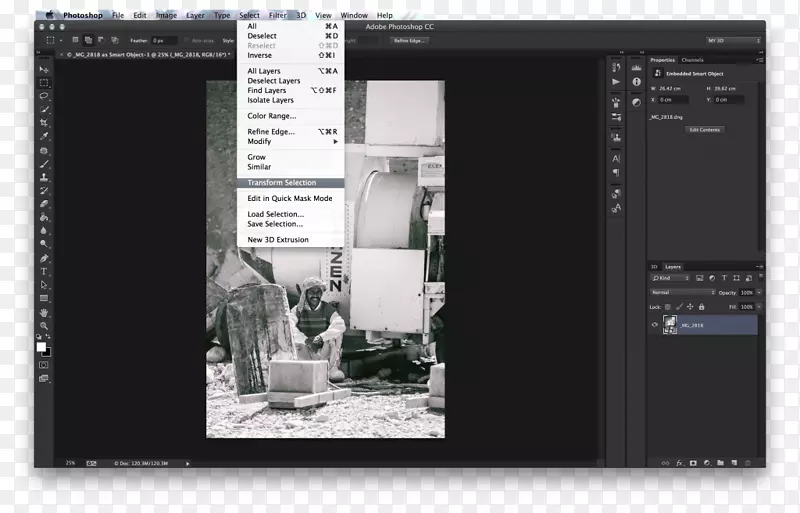Select the Lasso tool

pyautogui.click(x=44, y=96)
